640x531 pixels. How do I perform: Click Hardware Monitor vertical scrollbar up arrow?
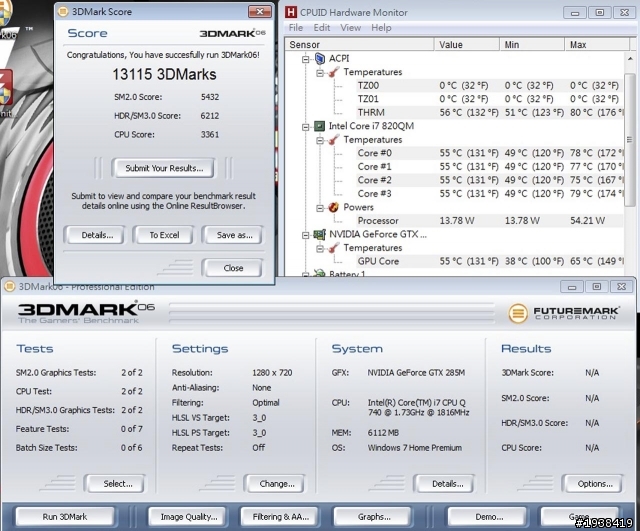tap(630, 59)
